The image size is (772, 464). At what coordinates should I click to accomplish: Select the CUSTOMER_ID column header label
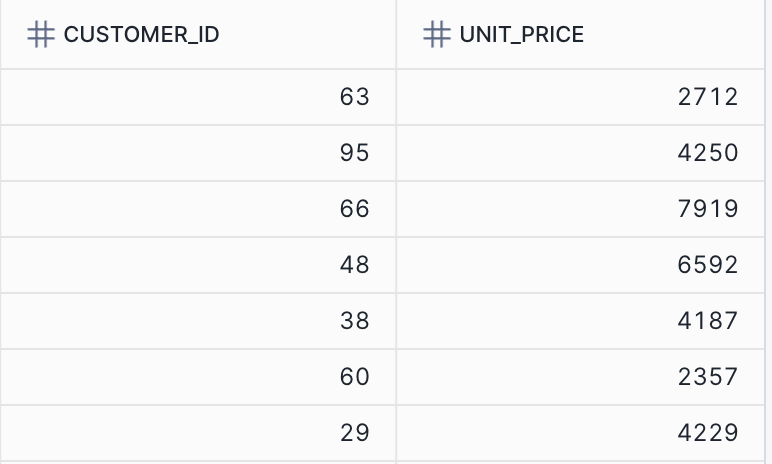[141, 35]
